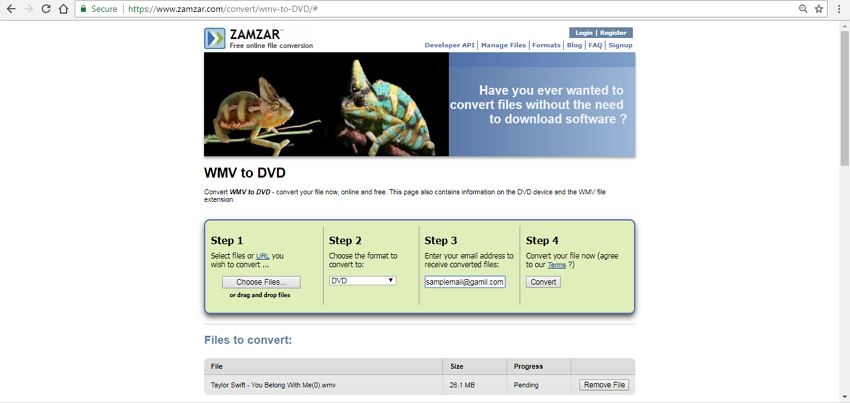Reload the page with refresh icon
The height and width of the screenshot is (403, 850).
[x=46, y=9]
